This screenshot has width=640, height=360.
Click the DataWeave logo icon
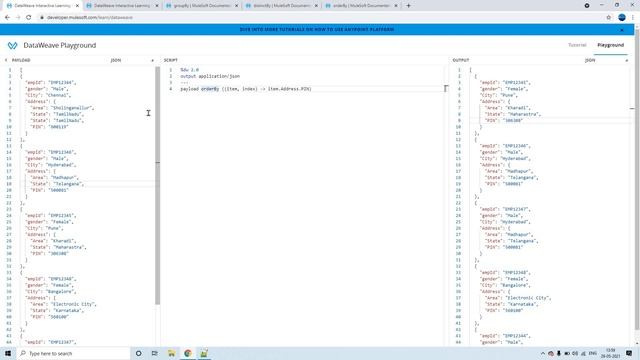coord(12,45)
